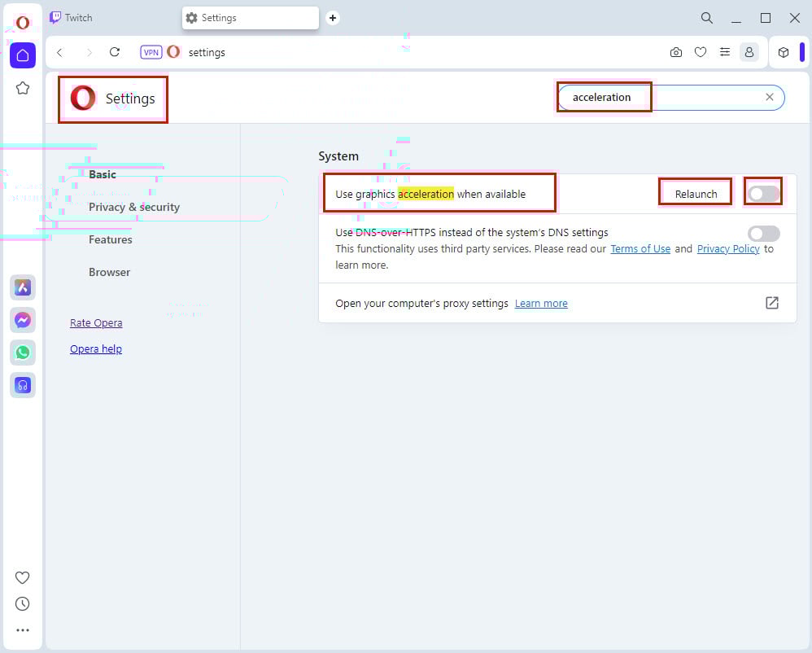
Task: Launch Aria AI from the sidebar
Action: tap(23, 287)
